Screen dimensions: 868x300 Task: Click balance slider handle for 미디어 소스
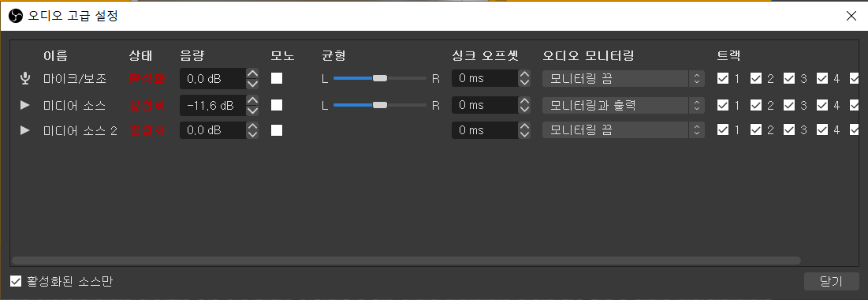[x=380, y=105]
